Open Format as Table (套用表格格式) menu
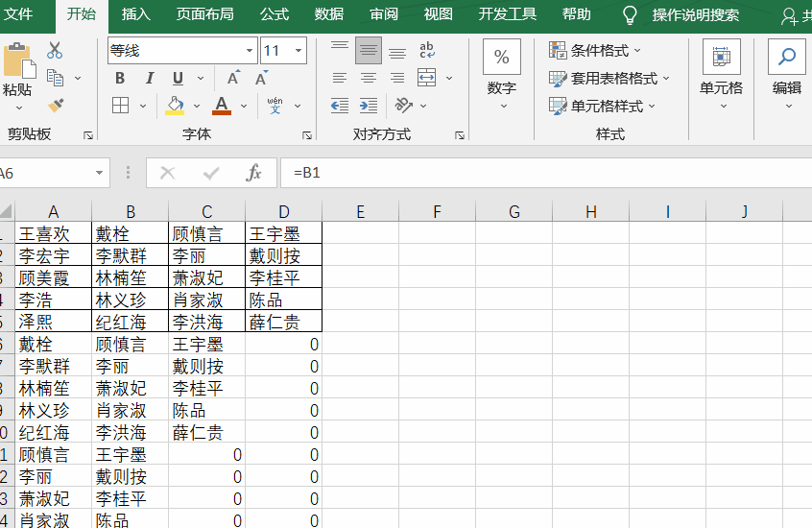 609,79
